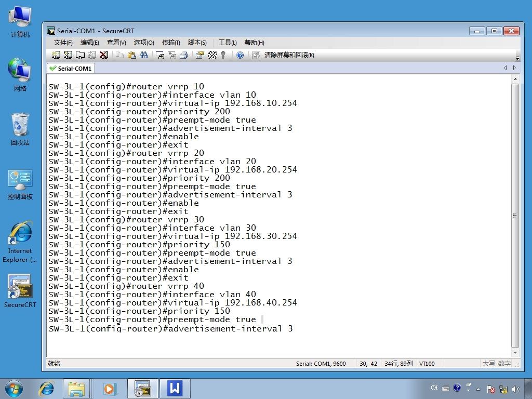Open the 选项(O) menu

pos(144,43)
